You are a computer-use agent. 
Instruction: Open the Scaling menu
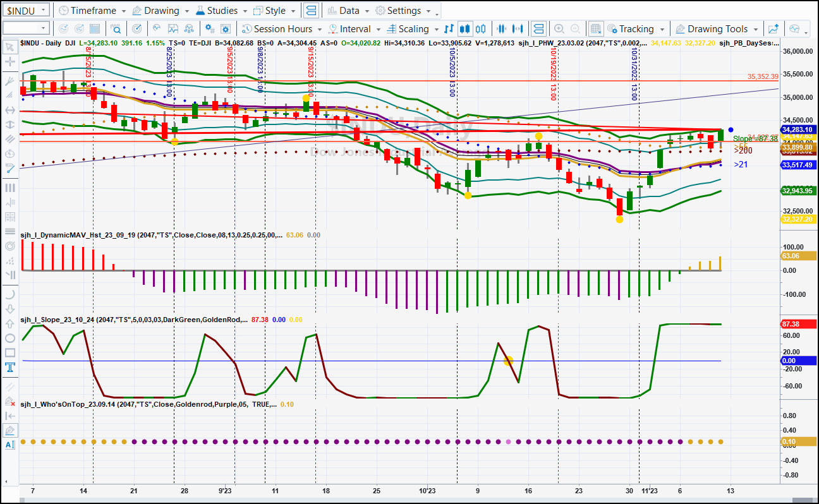click(411, 29)
